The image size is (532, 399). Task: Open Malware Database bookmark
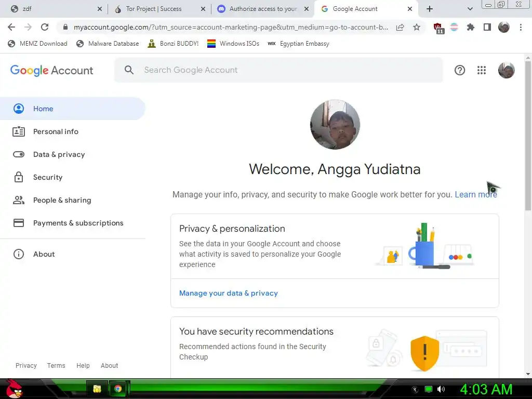tap(108, 44)
